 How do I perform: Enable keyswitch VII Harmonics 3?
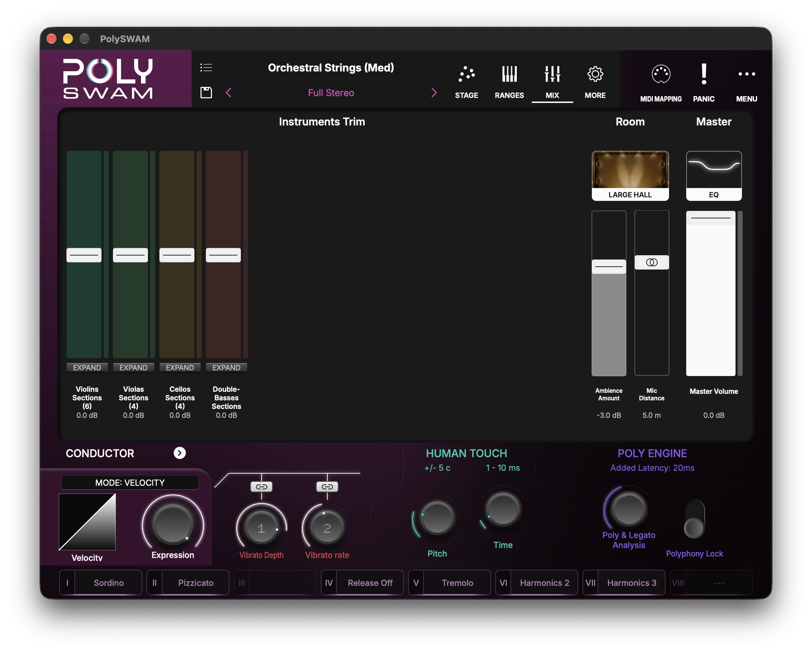(624, 583)
